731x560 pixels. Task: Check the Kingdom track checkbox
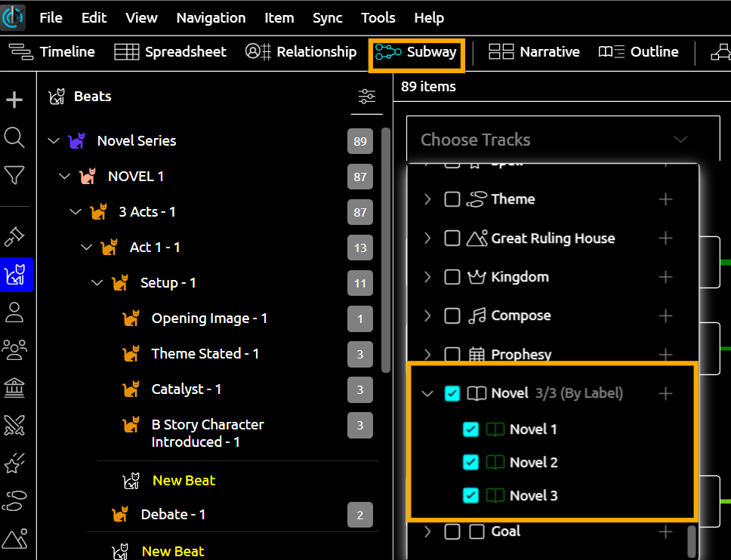click(452, 277)
